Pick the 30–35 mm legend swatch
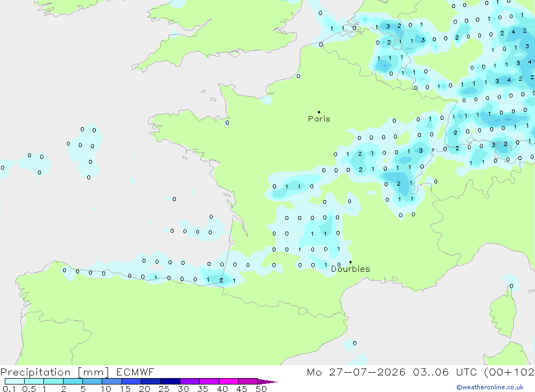This screenshot has width=535, height=392. (190, 381)
